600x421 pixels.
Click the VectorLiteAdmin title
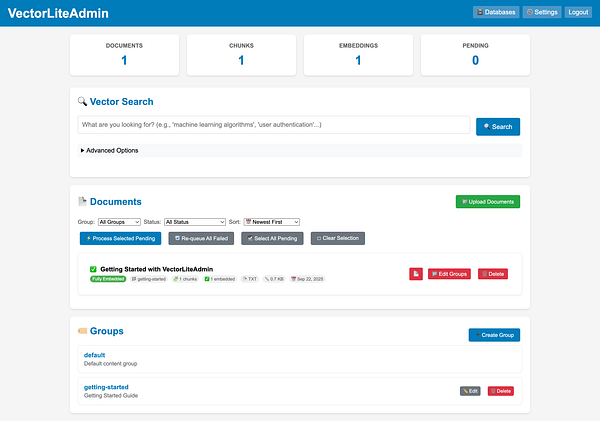(x=58, y=13)
